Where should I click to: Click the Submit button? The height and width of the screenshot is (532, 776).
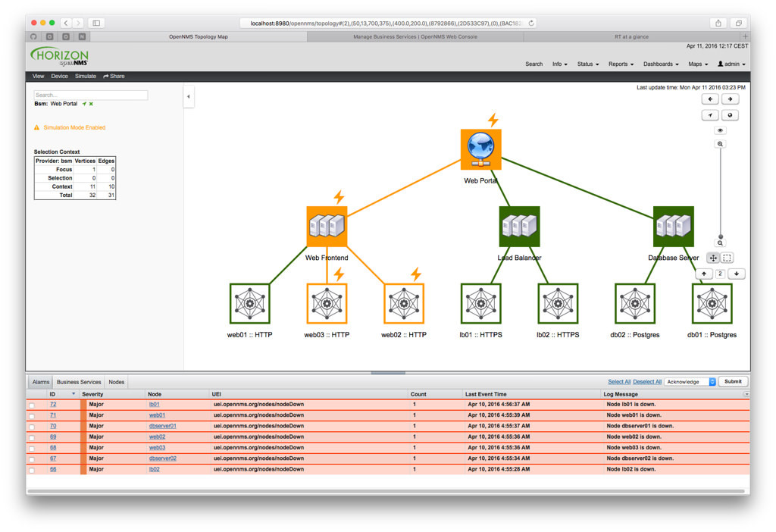coord(733,381)
